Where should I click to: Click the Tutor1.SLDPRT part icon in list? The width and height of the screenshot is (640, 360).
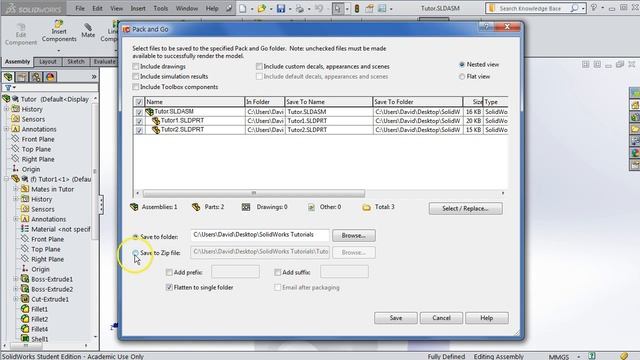point(156,121)
